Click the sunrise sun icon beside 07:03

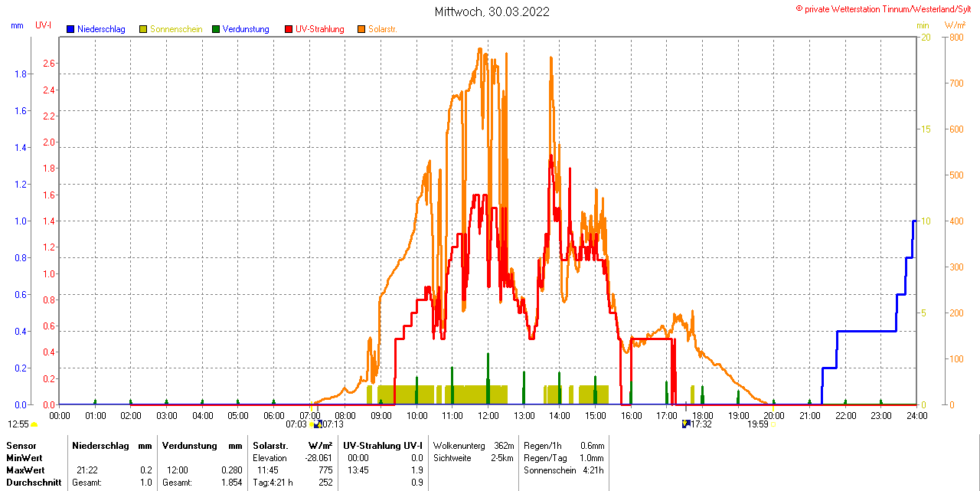click(x=311, y=424)
